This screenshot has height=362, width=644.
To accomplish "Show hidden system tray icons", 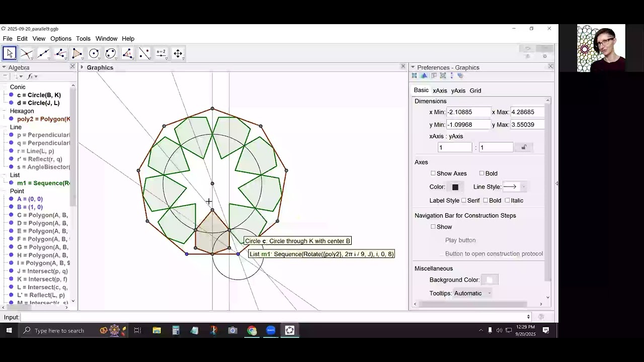I will 480,330.
